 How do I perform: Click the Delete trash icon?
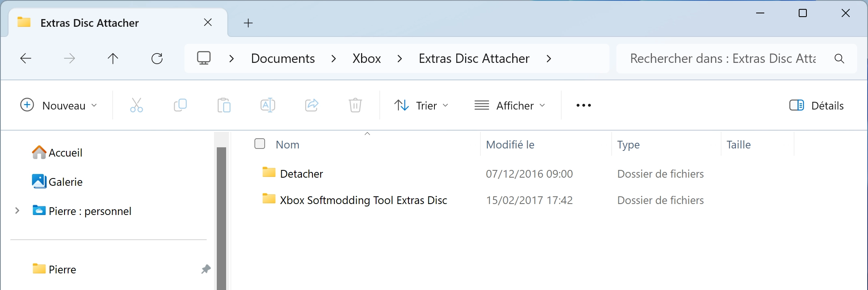tap(355, 105)
